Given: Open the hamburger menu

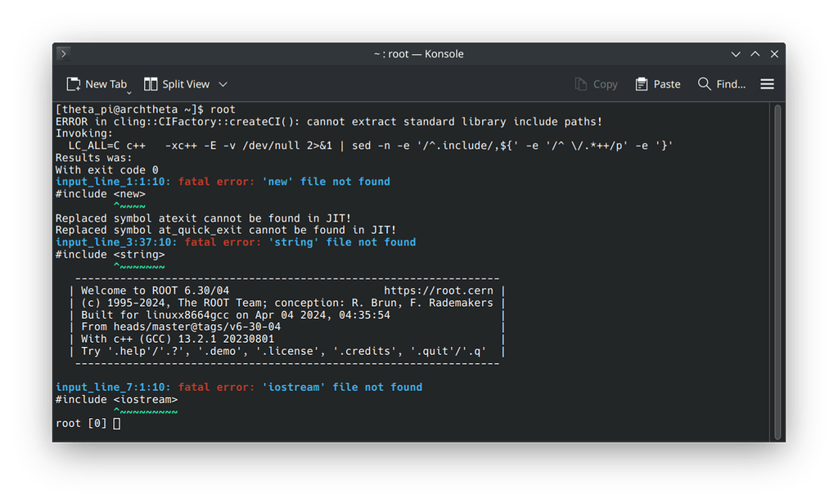Looking at the screenshot, I should 767,84.
